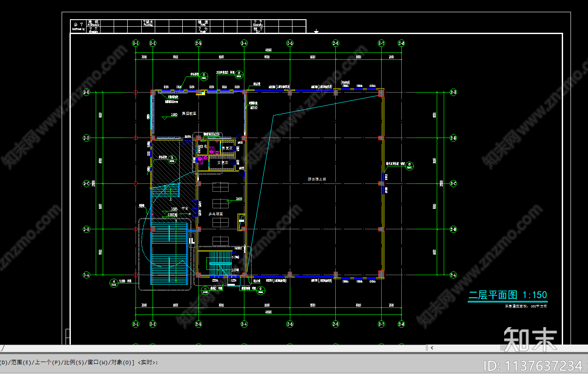The width and height of the screenshot is (588, 383).
Task: Choose the 比例(S) command line option
Action: (74, 362)
